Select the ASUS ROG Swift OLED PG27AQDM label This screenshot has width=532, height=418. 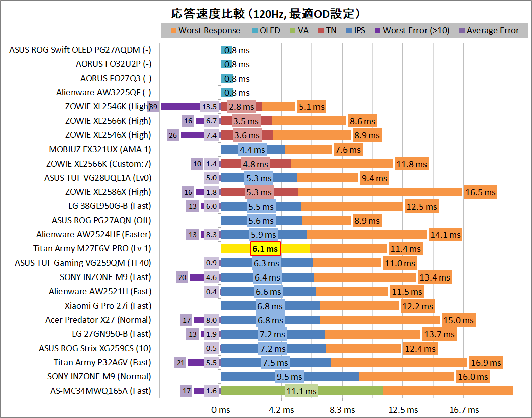point(80,50)
